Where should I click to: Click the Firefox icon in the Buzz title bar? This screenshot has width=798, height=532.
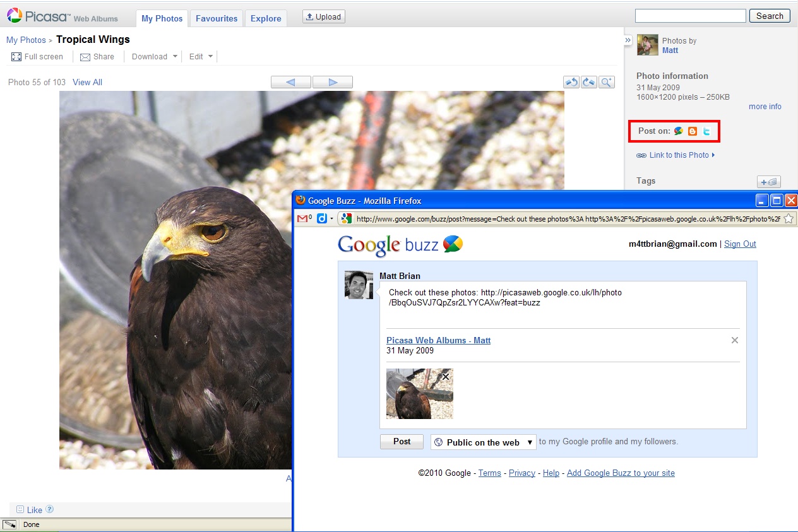click(x=301, y=200)
